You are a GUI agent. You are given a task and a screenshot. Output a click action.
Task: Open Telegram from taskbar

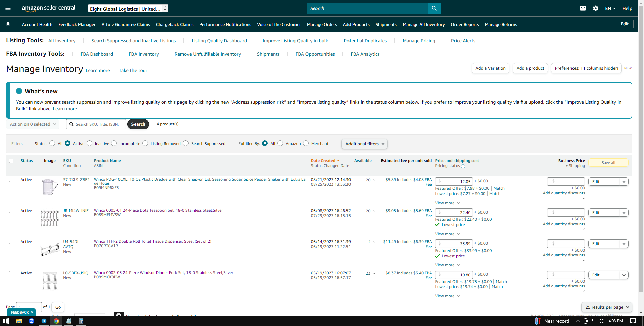point(44,321)
